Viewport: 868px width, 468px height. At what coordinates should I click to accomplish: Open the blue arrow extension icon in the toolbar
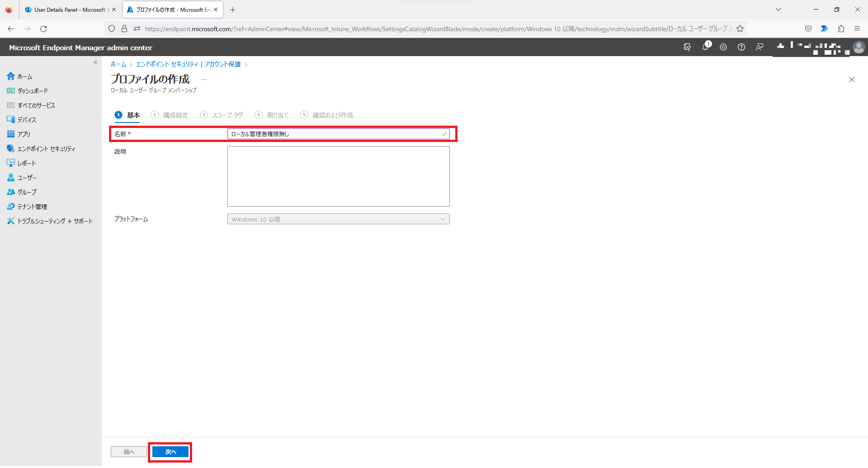coord(825,29)
